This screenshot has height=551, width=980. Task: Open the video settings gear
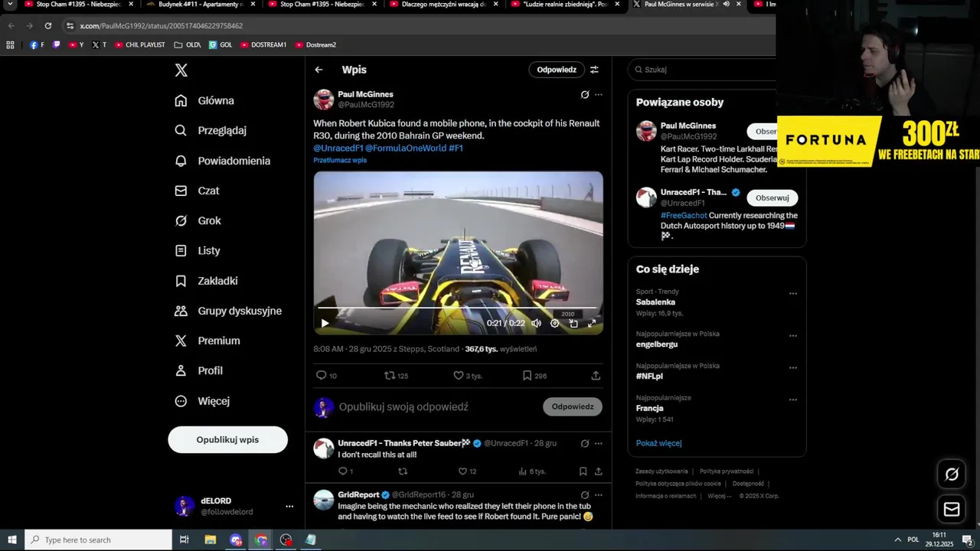pyautogui.click(x=554, y=323)
